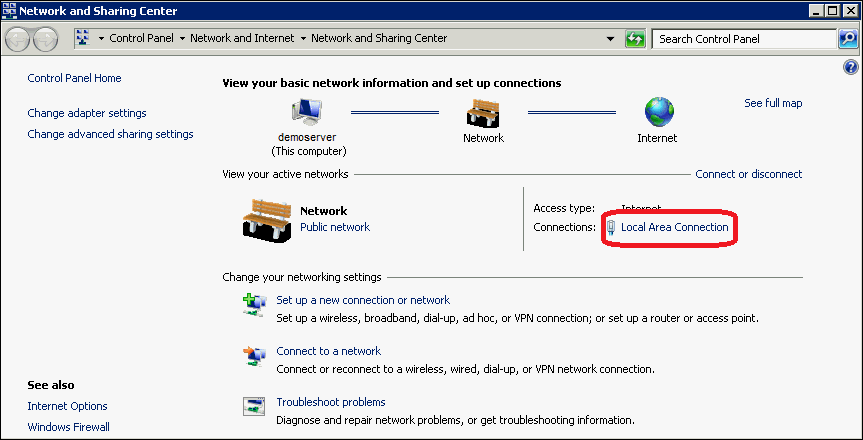
Task: Click the demoserver computer icon
Action: [x=308, y=112]
